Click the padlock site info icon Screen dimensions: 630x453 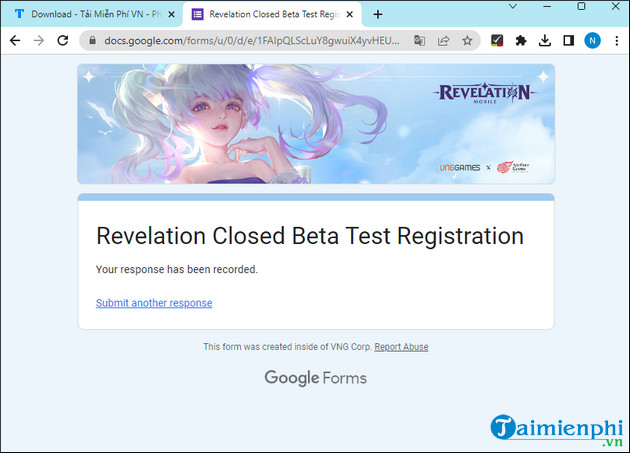[x=92, y=41]
